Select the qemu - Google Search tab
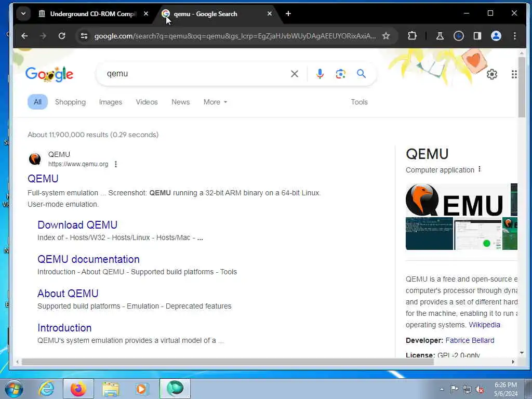Viewport: 532px width, 399px height. click(x=207, y=14)
